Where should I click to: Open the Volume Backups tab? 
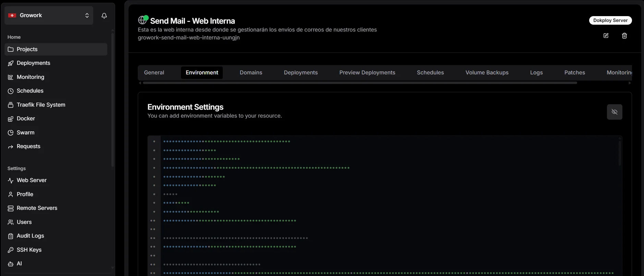(487, 73)
